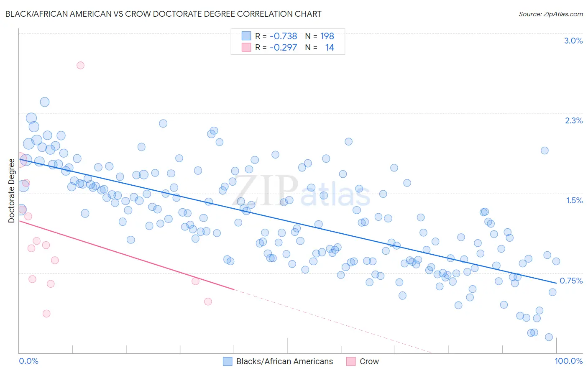Click the 0.75% y-axis label
Screen dimensions: 588x373
[x=571, y=281]
